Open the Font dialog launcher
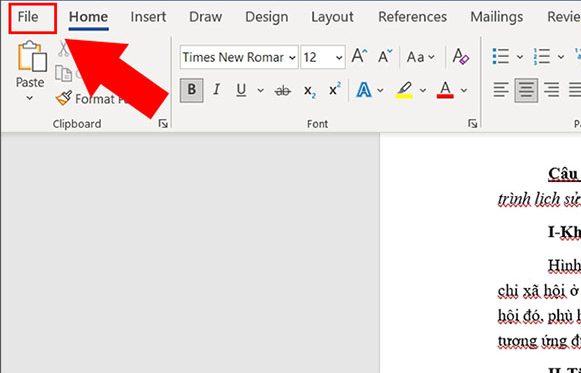Image resolution: width=581 pixels, height=373 pixels. pos(472,123)
